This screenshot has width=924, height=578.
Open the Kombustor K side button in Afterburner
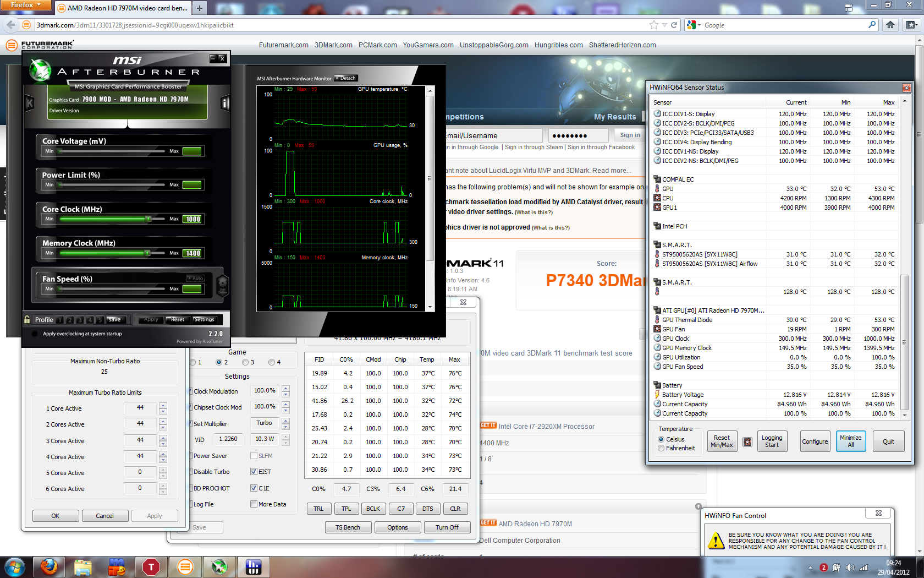(30, 103)
